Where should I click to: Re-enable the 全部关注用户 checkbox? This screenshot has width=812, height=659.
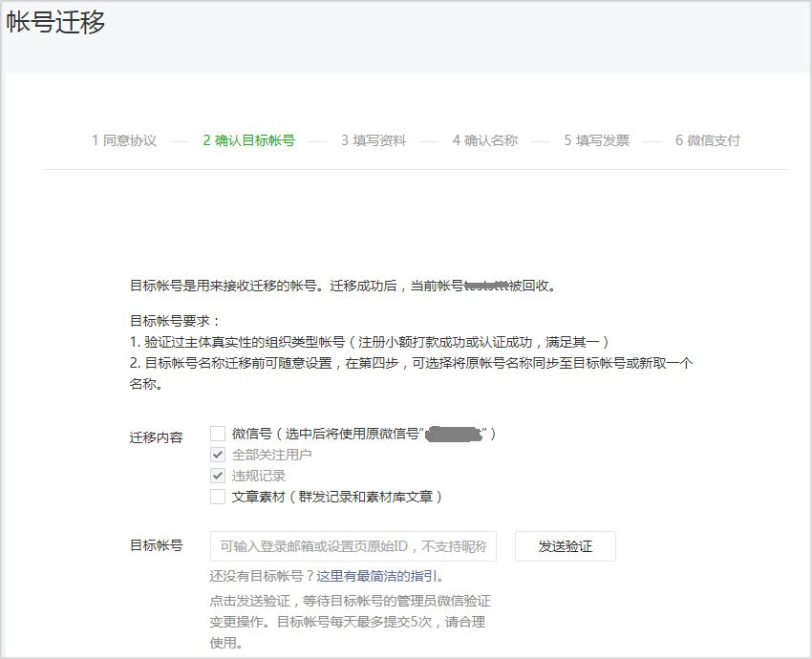[x=216, y=455]
